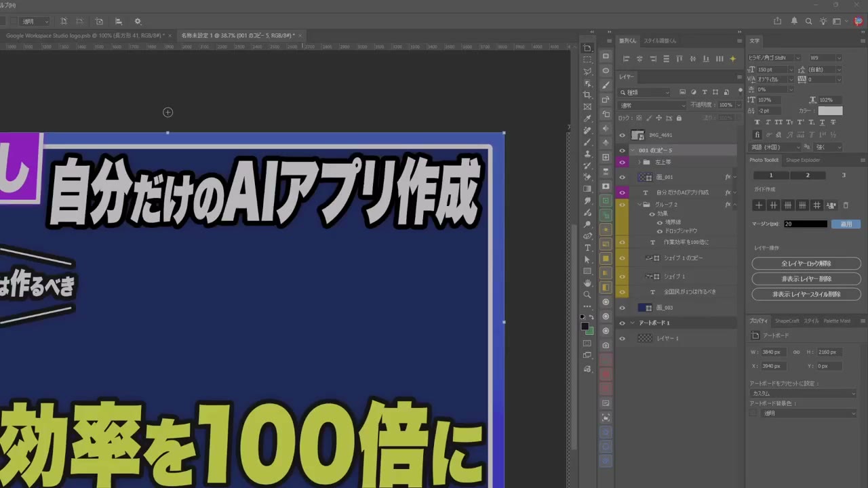Select the Hand tool

[587, 283]
